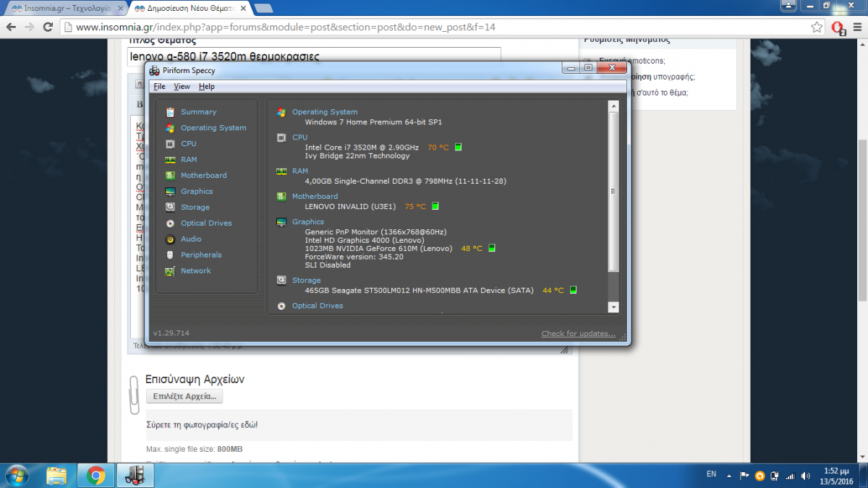Open the File menu in Speccy
This screenshot has width=868, height=488.
pyautogui.click(x=159, y=87)
